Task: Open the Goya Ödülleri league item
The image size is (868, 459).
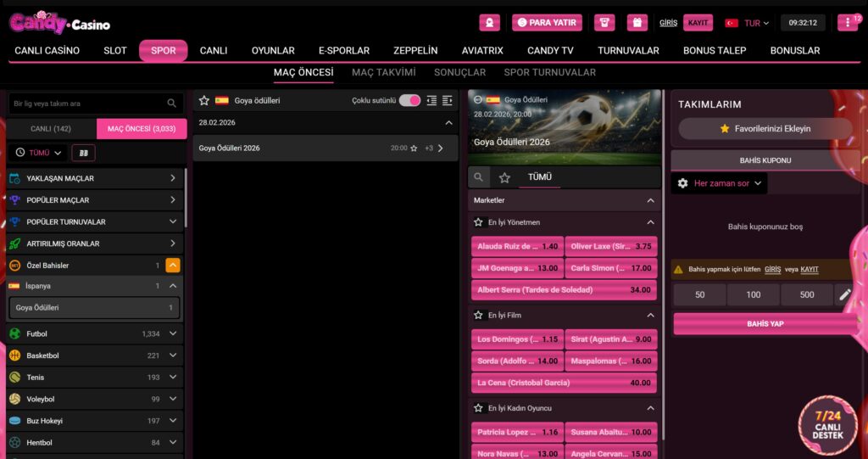Action: click(x=94, y=308)
